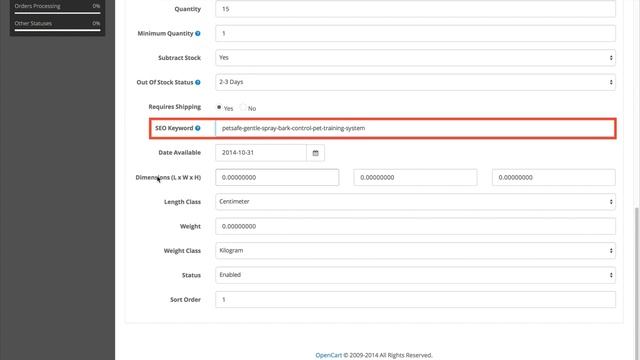This screenshot has height=360, width=640.
Task: Click the Height dimension input field
Action: pos(553,178)
